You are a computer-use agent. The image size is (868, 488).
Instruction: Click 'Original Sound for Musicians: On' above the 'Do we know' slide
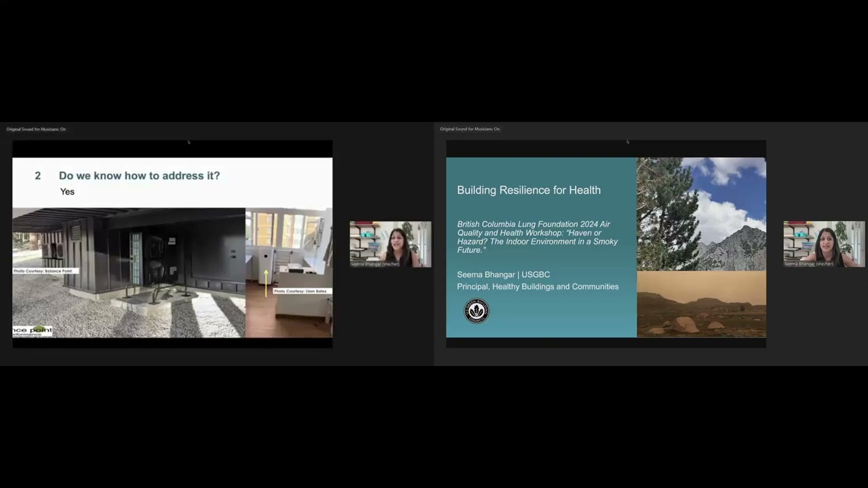pos(36,129)
